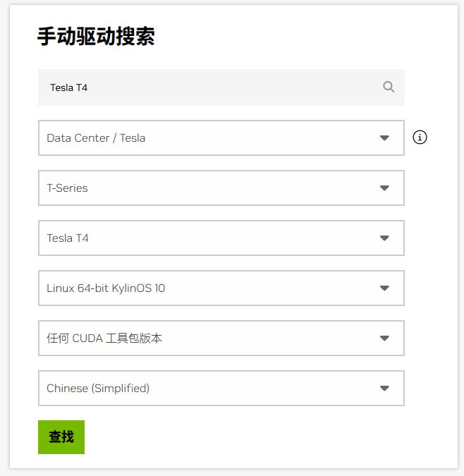Click empty area right of 查找 button

point(243,437)
